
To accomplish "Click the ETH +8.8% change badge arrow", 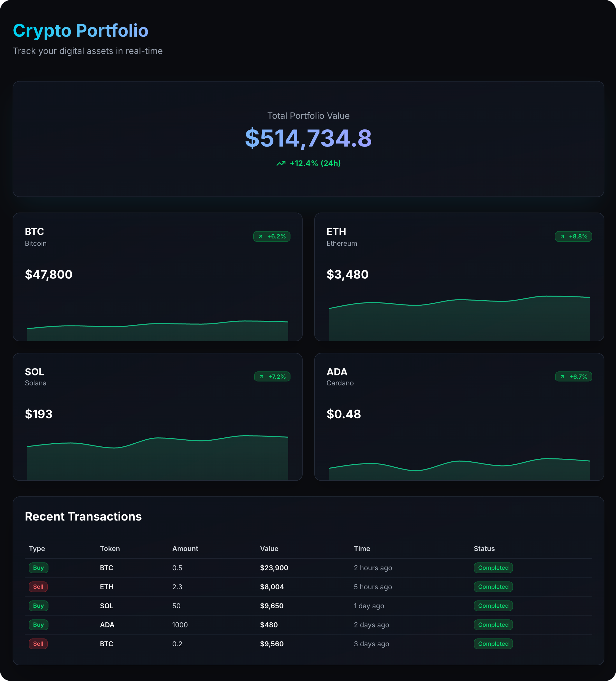I will [562, 236].
